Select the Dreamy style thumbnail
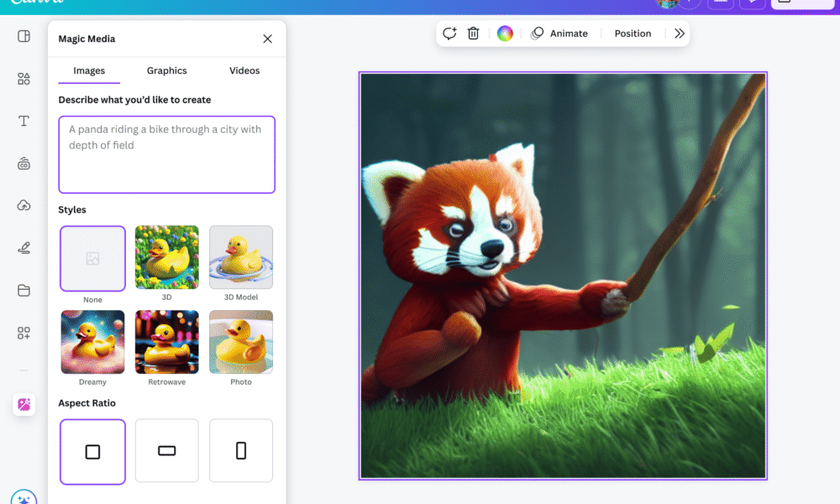The image size is (840, 504). pos(92,342)
